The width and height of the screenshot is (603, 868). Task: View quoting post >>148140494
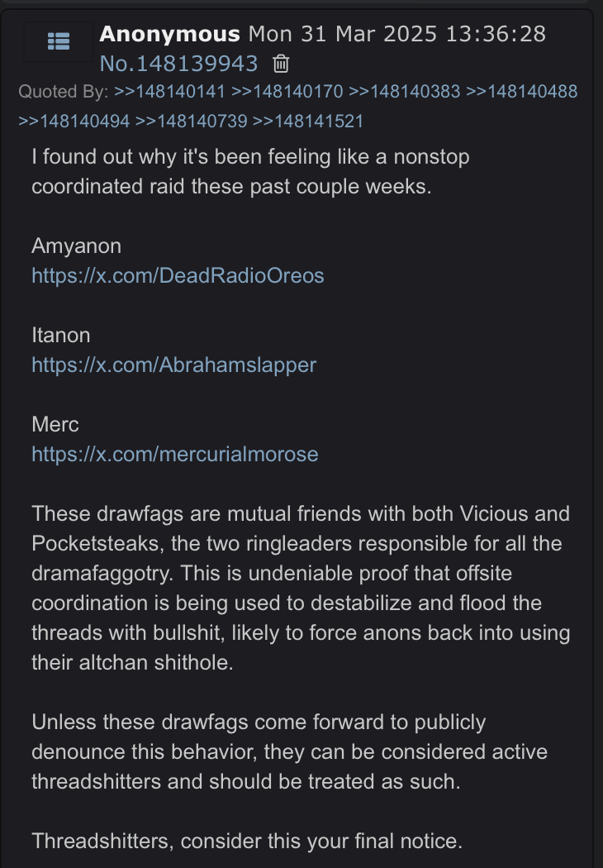[x=74, y=121]
